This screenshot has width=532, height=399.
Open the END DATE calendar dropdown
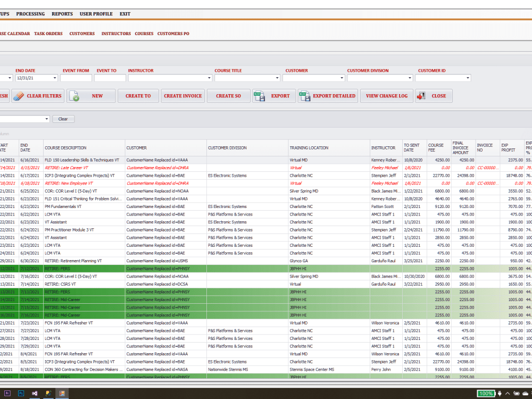click(55, 78)
